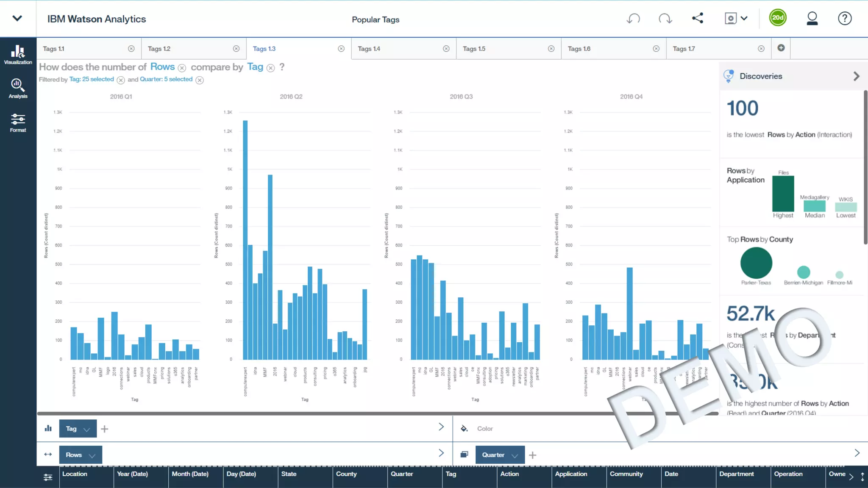Open the Rows field dropdown
The image size is (868, 488).
(x=92, y=455)
